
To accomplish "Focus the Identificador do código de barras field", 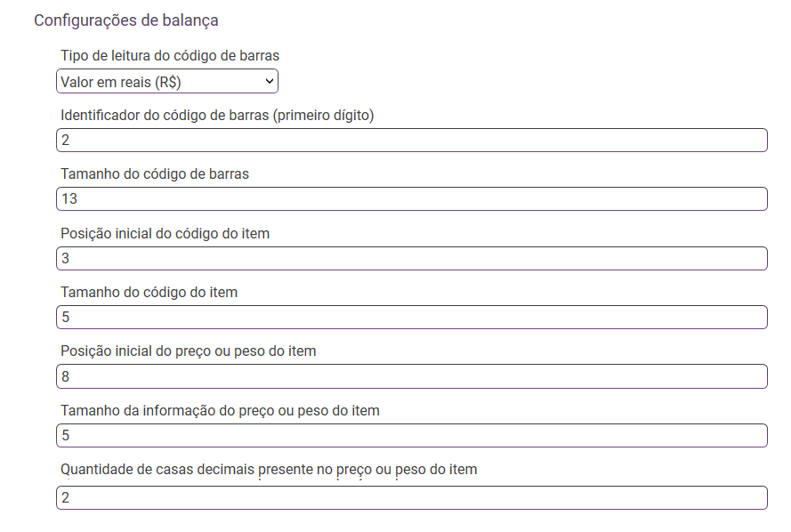I will (x=411, y=141).
